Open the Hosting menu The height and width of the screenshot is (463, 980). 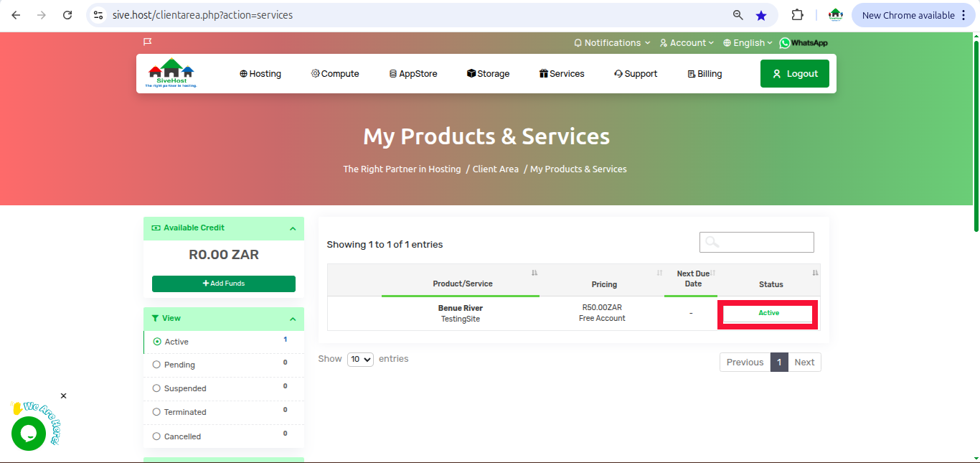tap(260, 73)
